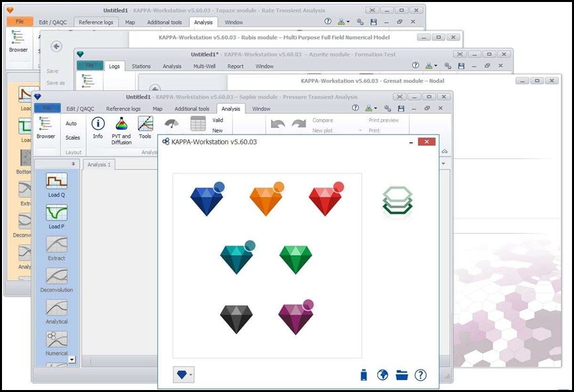Click Auto layout button in Saphir
574x392 pixels.
[71, 124]
